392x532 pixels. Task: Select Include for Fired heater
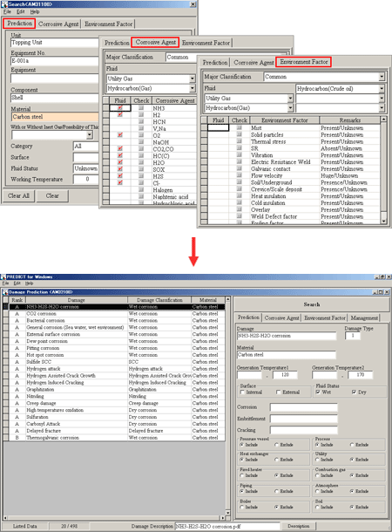[242, 475]
